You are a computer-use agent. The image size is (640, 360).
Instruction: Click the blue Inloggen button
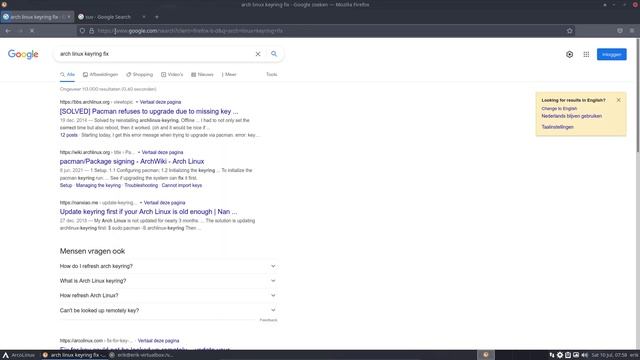click(x=611, y=54)
